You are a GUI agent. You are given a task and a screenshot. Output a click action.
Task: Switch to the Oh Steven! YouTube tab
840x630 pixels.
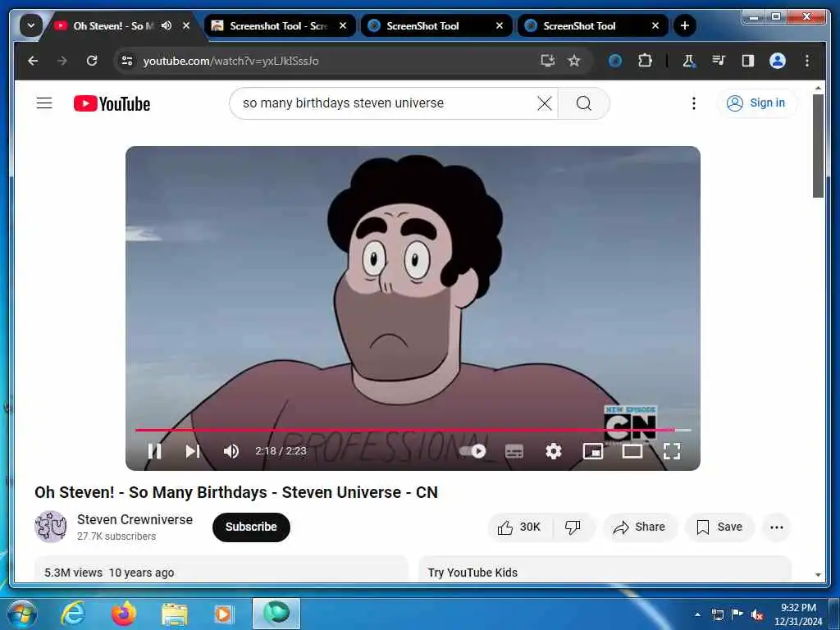click(112, 25)
